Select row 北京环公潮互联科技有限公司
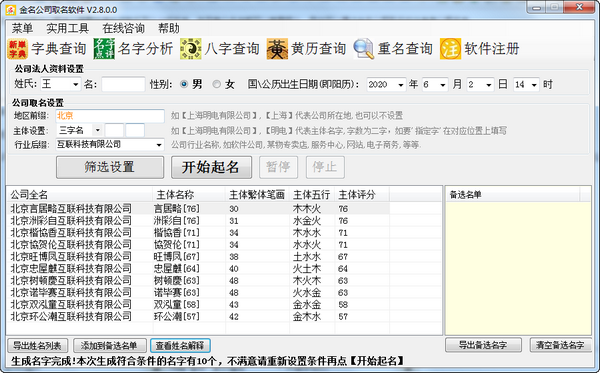The image size is (600, 373). click(x=198, y=316)
